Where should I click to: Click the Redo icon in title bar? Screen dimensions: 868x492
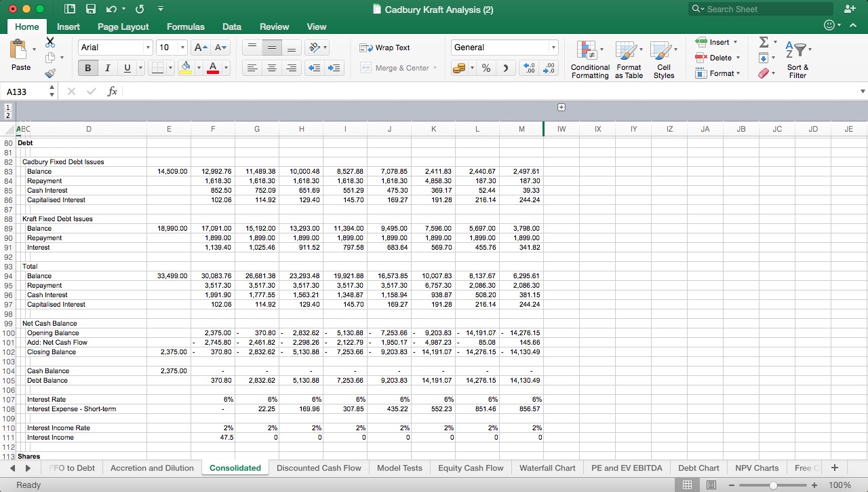click(140, 9)
